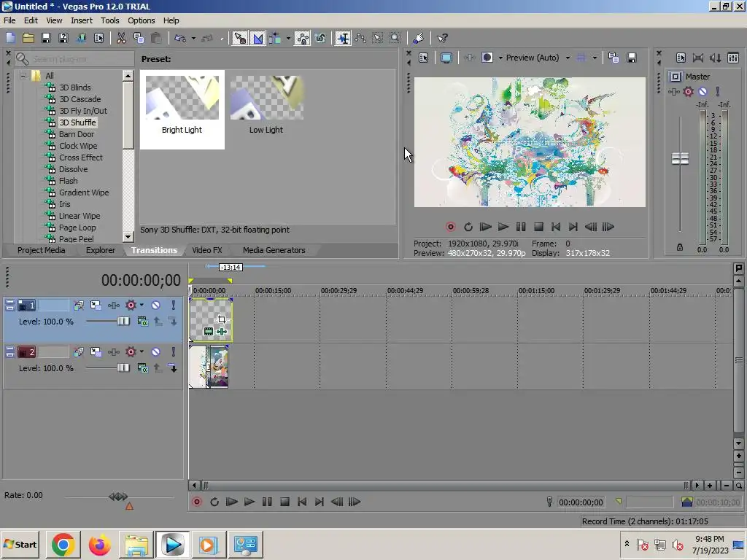747x560 pixels.
Task: Open the Auto Ripple mode dropdown arrow
Action: (x=288, y=39)
